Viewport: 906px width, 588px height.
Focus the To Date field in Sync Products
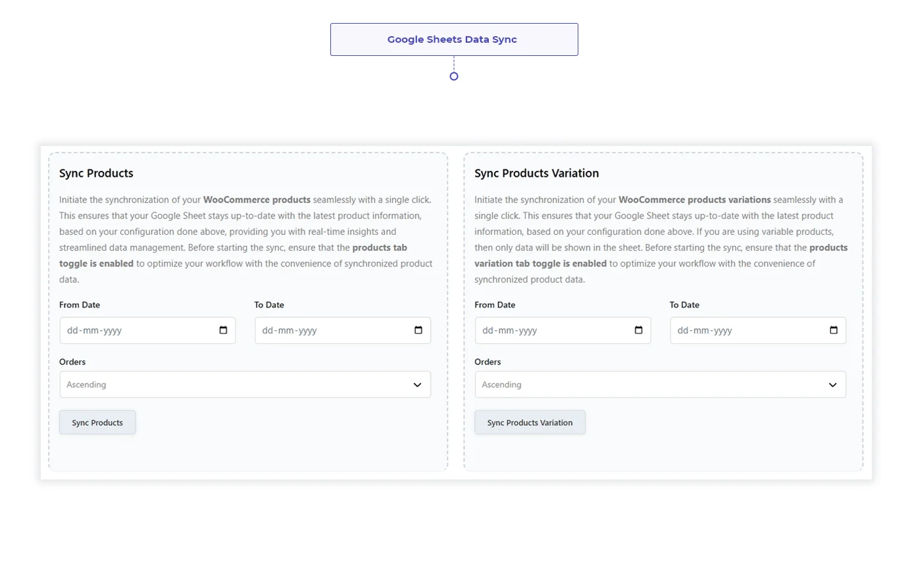[342, 330]
